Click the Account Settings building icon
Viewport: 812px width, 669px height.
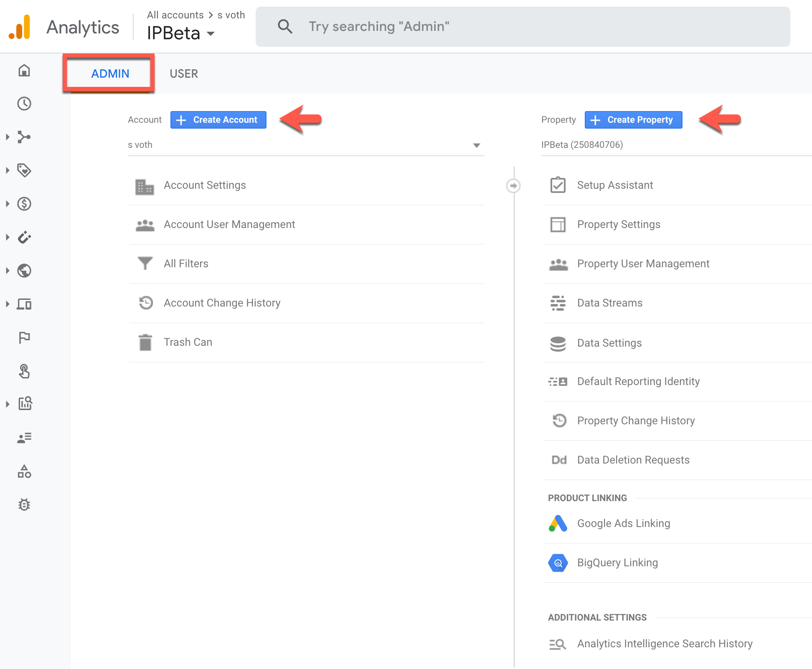pyautogui.click(x=145, y=187)
